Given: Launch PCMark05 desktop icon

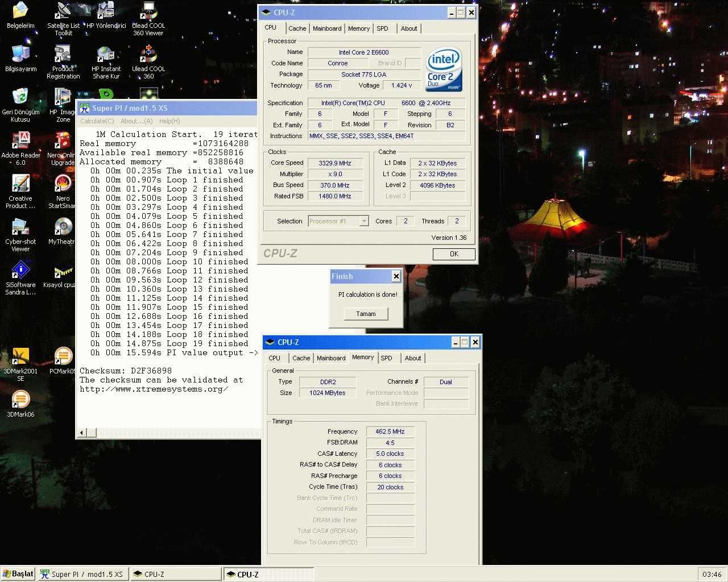Looking at the screenshot, I should tap(63, 361).
